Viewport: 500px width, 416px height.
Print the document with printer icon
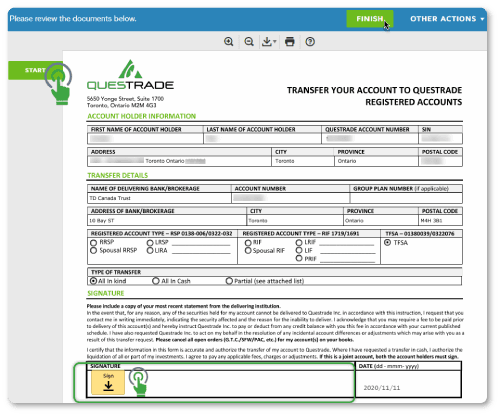click(x=290, y=42)
